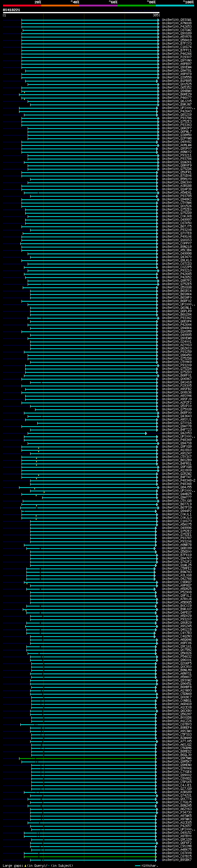The image size is (197, 868).
Task: Select the hit label UniRef100_C6TBI5
Action: click(177, 856)
